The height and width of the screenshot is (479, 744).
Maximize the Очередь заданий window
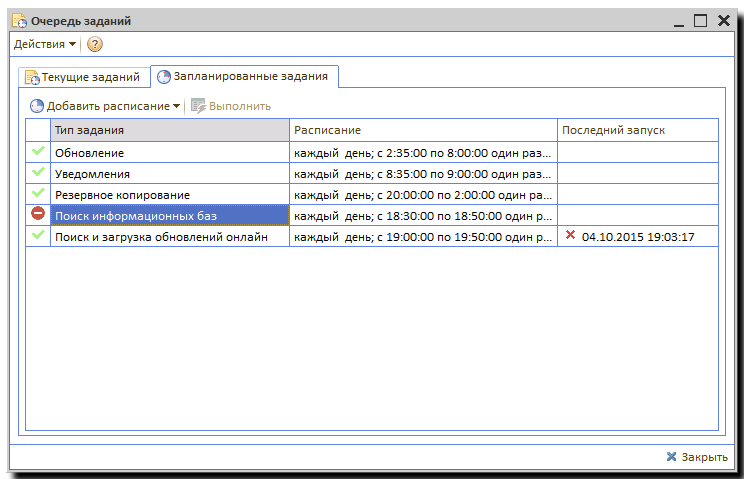(700, 20)
